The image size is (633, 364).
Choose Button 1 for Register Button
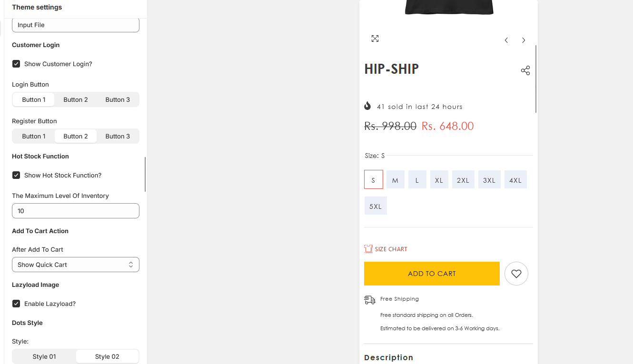point(34,136)
